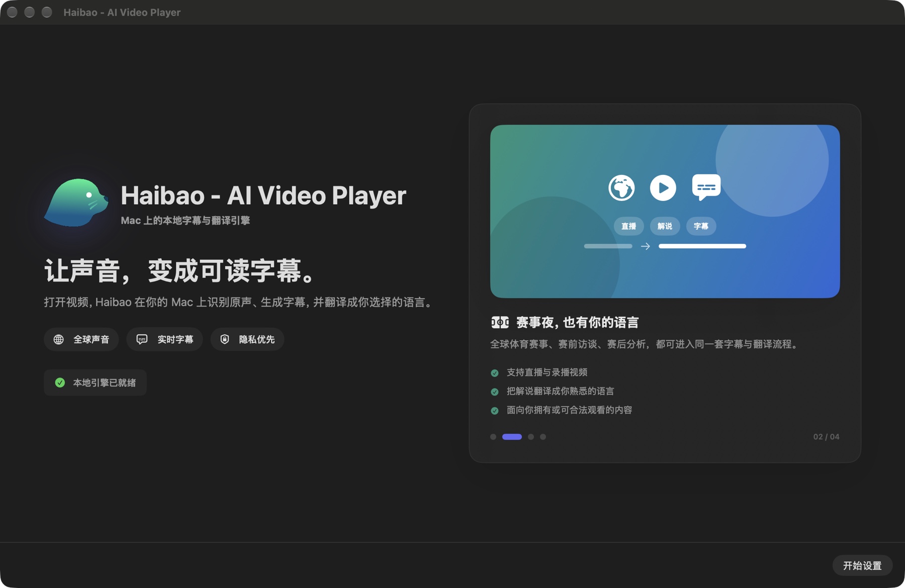Viewport: 905px width, 588px height.
Task: Click the scoreboard icon beside 赛事夜 heading
Action: click(x=500, y=322)
